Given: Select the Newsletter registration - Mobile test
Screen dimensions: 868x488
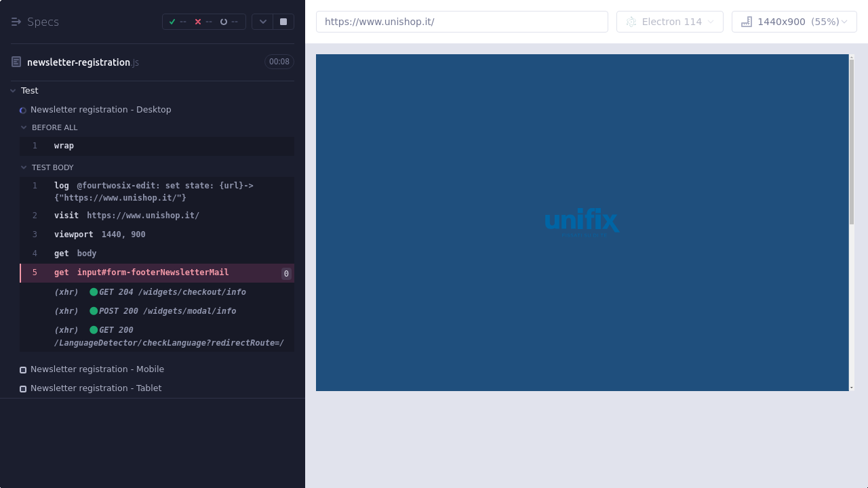Looking at the screenshot, I should click(97, 369).
